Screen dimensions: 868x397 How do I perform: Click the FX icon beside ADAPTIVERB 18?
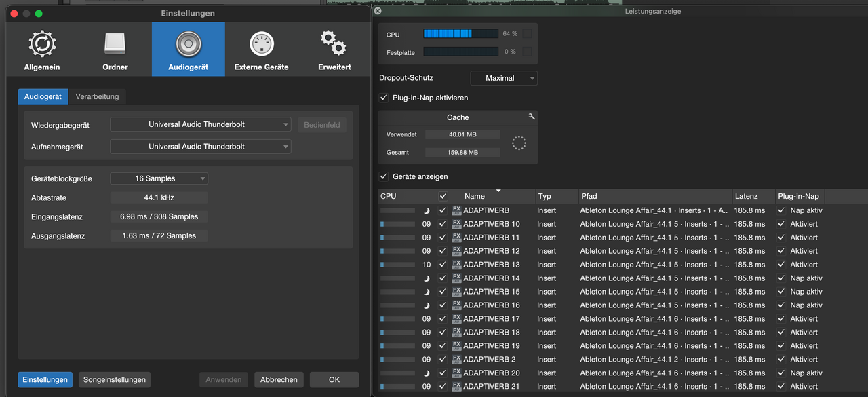point(456,333)
